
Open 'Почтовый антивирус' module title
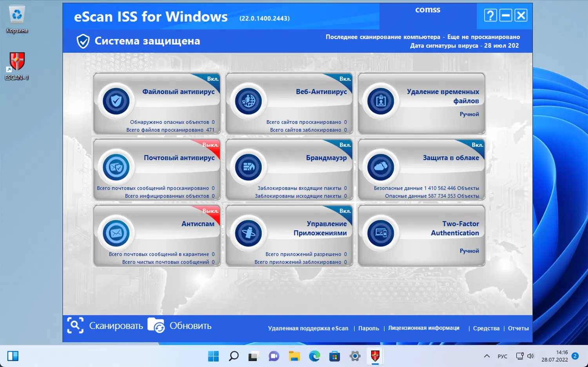click(179, 158)
